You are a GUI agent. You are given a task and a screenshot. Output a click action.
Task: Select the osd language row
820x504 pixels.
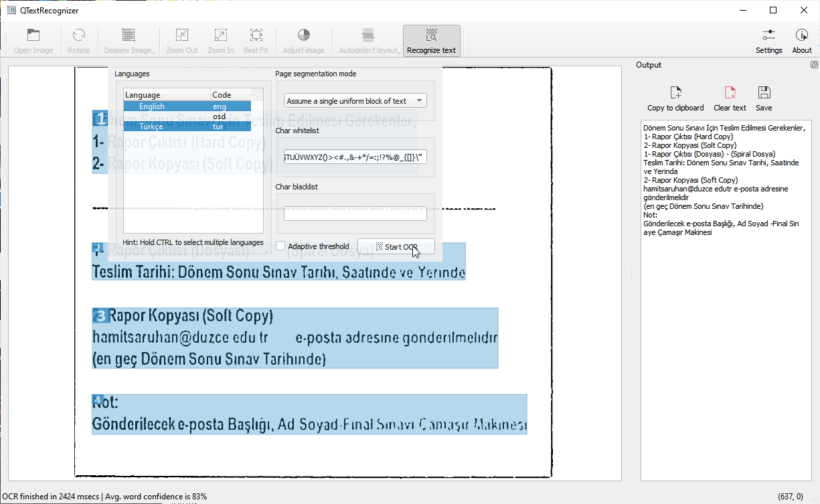187,116
